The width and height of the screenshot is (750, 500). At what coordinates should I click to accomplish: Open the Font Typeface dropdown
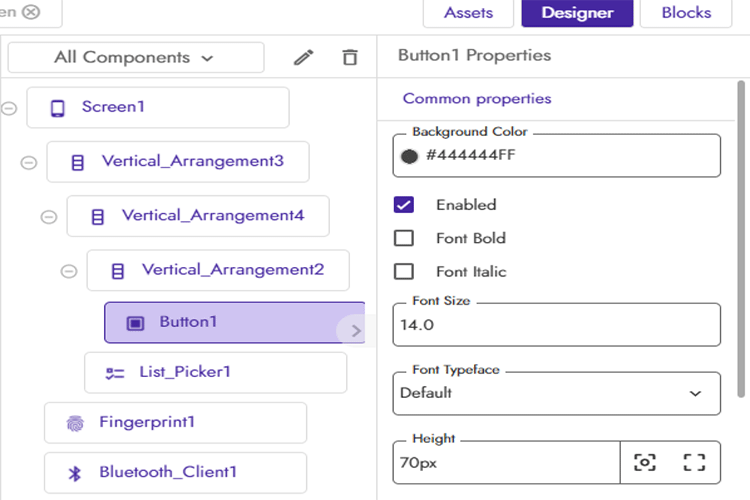pos(556,393)
